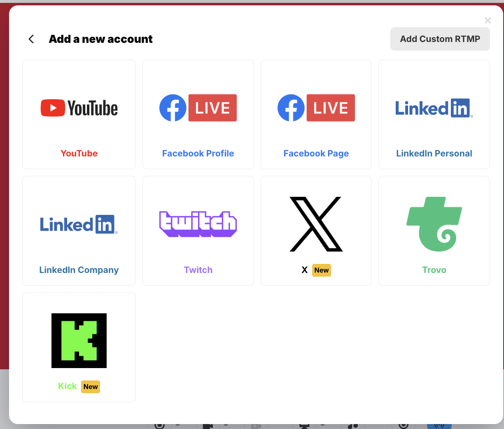Choose the Facebook Profile LIVE icon
This screenshot has height=429, width=504.
click(198, 108)
